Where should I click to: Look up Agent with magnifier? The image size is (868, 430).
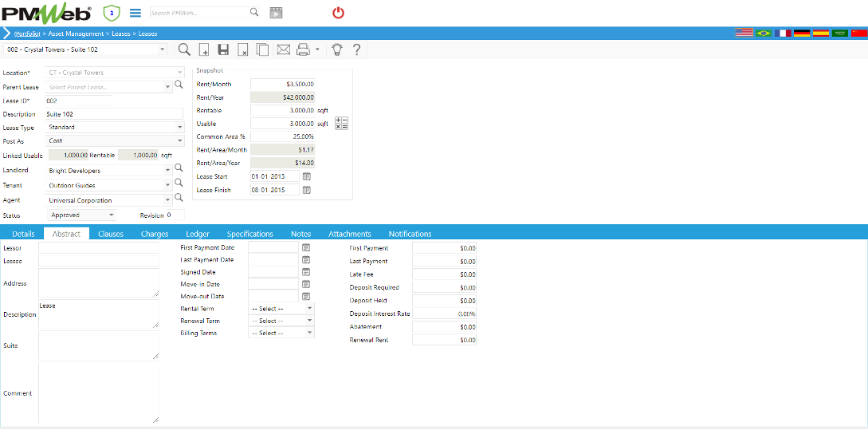179,197
